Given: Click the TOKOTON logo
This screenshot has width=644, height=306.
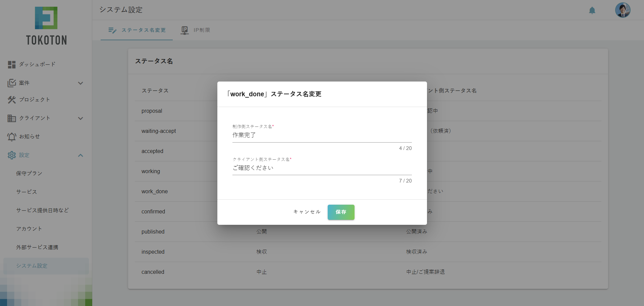Looking at the screenshot, I should tap(46, 25).
